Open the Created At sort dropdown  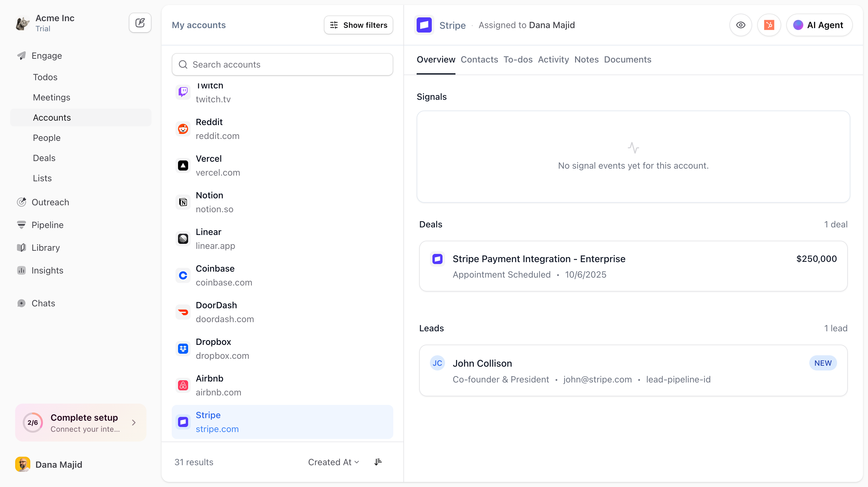click(x=334, y=462)
